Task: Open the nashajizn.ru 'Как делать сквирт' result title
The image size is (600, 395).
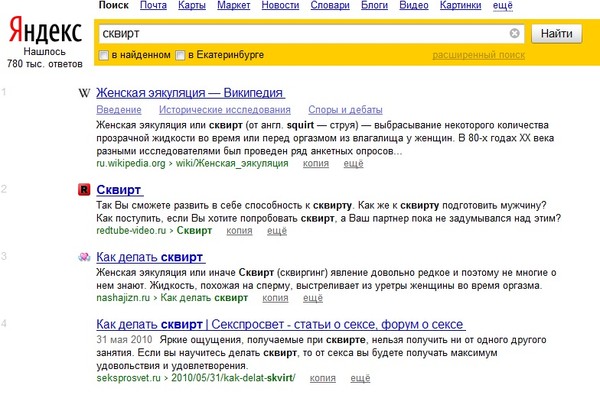Action: [151, 257]
